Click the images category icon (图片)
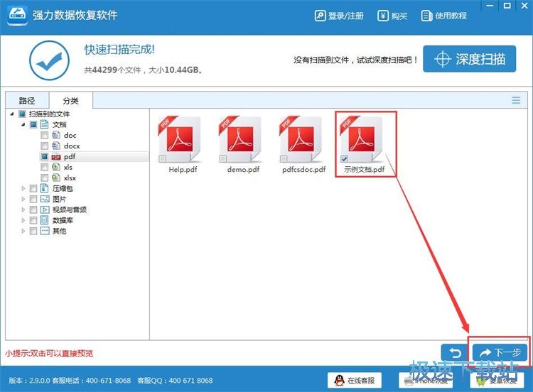533x392 pixels. point(45,199)
